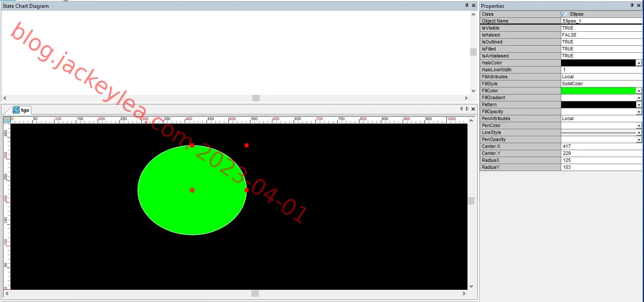Click the IsOutlined TRUE value

click(601, 42)
